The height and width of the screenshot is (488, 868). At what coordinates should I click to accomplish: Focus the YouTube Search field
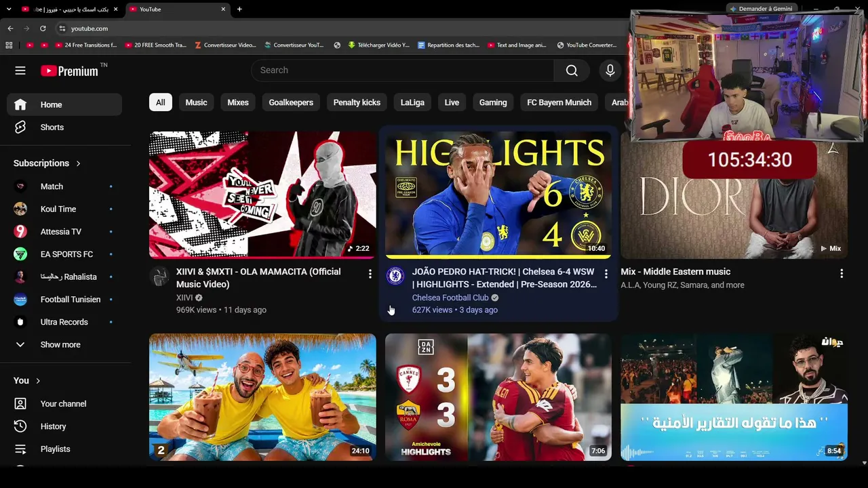(403, 70)
